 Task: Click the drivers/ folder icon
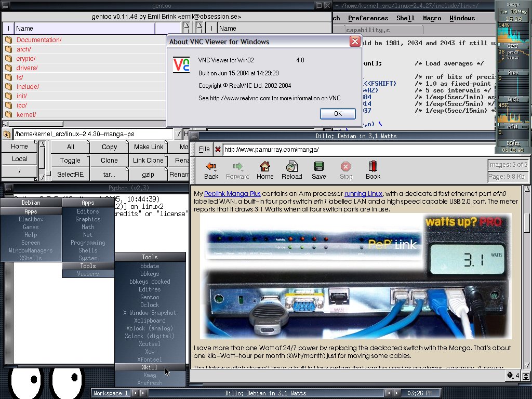tap(8, 68)
